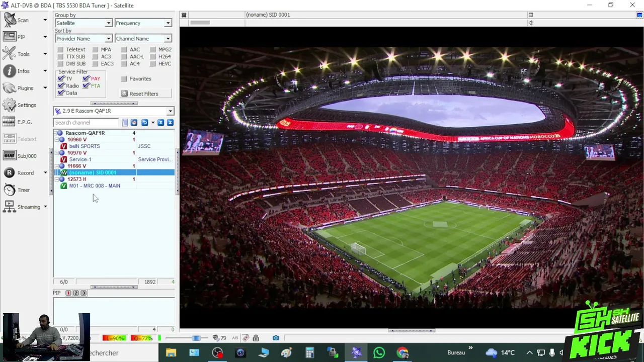644x362 pixels.
Task: Select M01 - MRC 008 - MAIN channel
Action: [x=95, y=186]
